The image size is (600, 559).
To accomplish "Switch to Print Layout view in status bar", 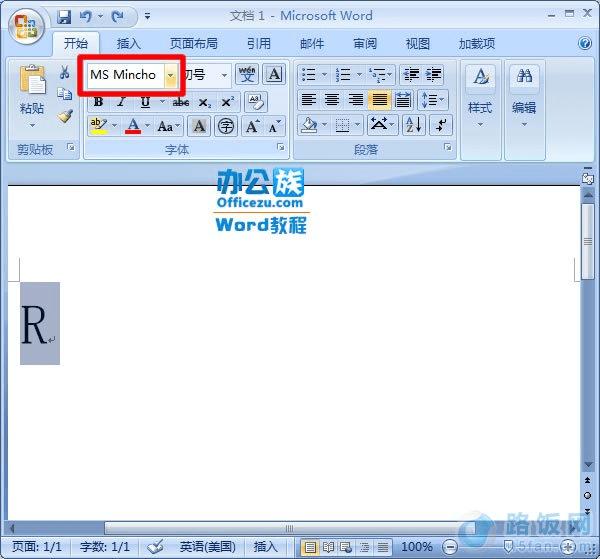I will (x=310, y=547).
